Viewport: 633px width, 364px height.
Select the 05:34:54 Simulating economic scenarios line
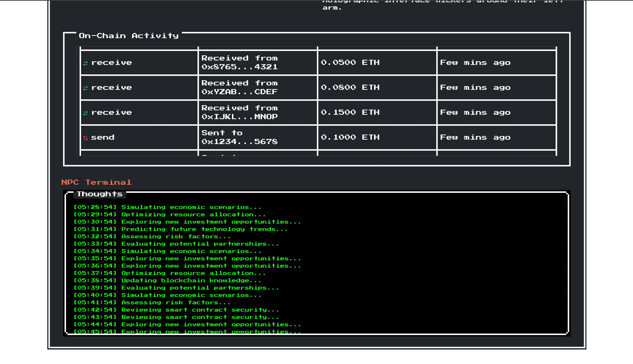pyautogui.click(x=167, y=251)
